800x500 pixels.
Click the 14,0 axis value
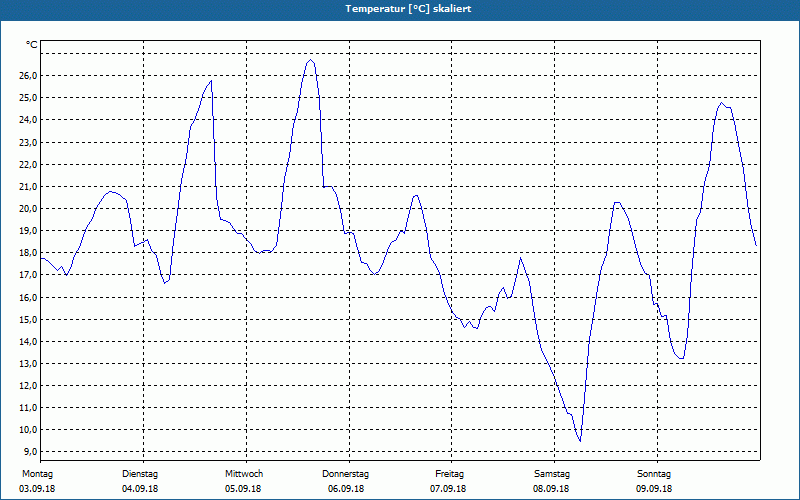point(29,341)
